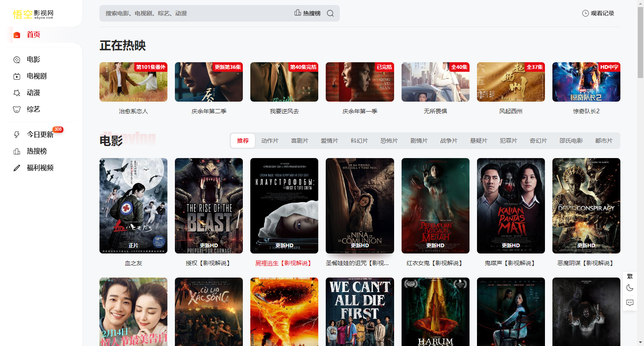Select the 战争片 tab
644x346 pixels.
point(449,141)
